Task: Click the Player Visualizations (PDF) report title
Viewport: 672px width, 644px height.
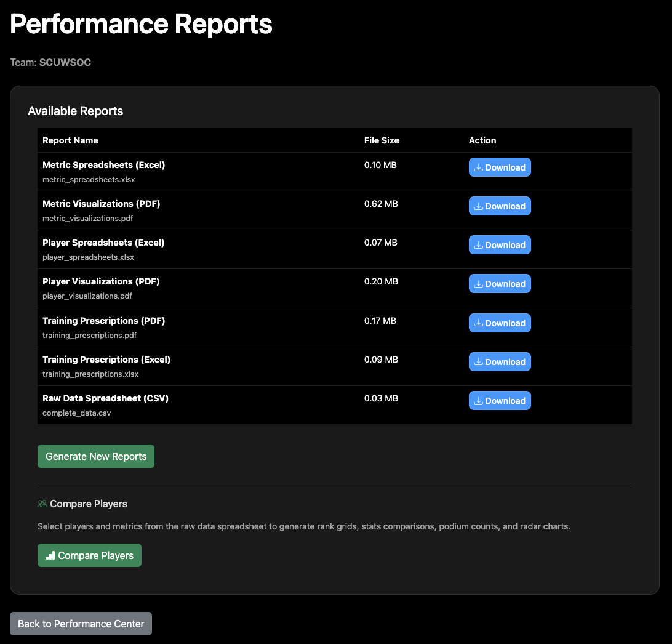Action: 101,281
